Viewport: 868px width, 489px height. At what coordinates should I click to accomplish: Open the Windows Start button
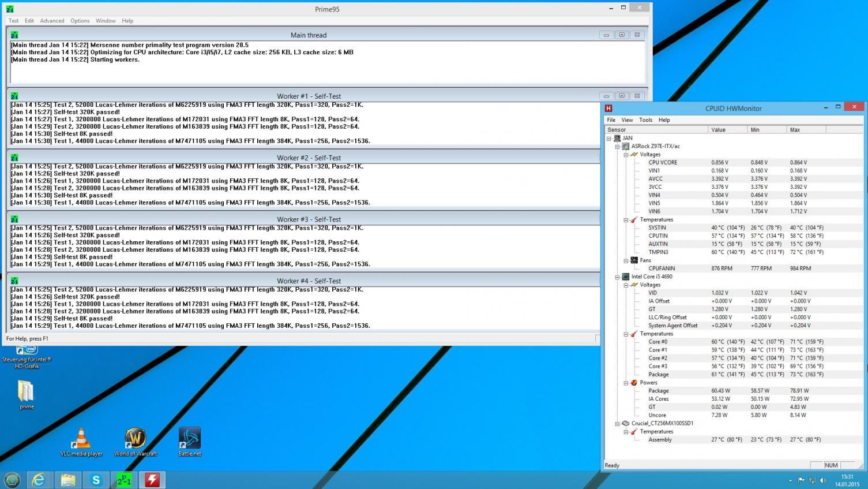click(12, 480)
